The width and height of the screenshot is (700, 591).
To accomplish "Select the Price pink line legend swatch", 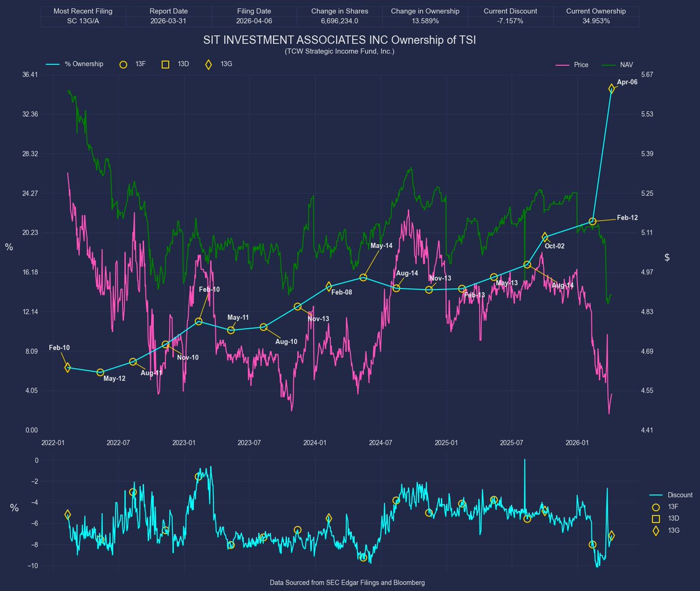I will point(562,65).
